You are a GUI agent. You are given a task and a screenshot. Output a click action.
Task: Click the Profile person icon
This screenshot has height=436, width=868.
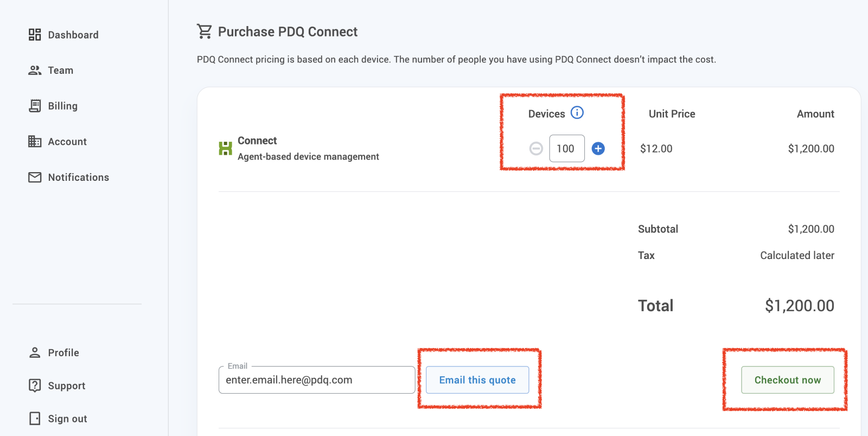coord(35,353)
